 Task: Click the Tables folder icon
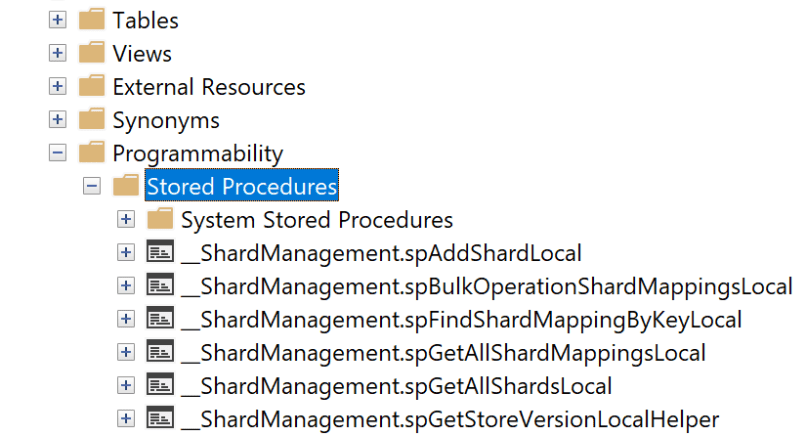[x=91, y=20]
